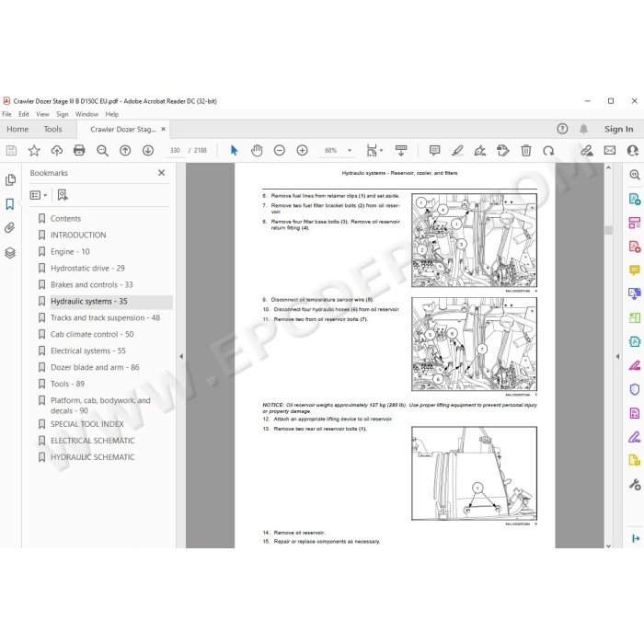The width and height of the screenshot is (644, 644).
Task: Collapse the right tools pane arrow
Action: pos(617,357)
